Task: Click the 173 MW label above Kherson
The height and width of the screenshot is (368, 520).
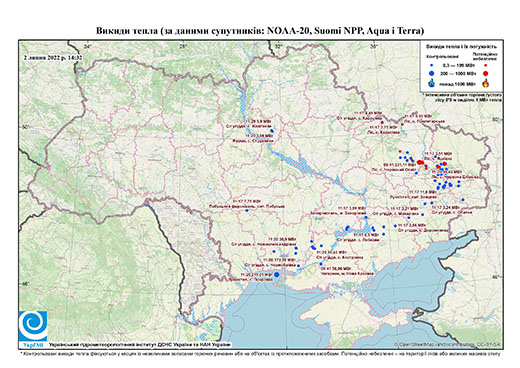Action: tap(279, 259)
